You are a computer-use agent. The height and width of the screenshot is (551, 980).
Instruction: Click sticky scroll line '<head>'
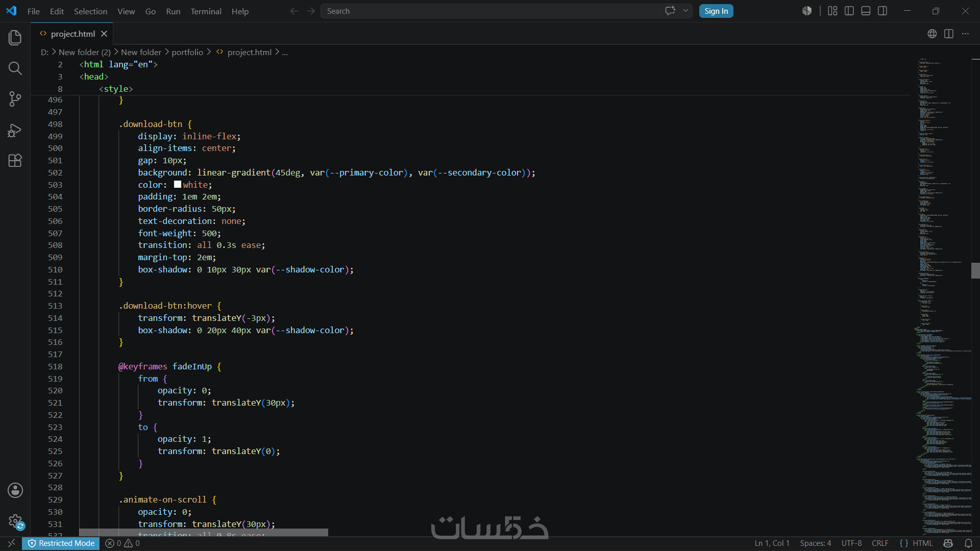pos(94,77)
